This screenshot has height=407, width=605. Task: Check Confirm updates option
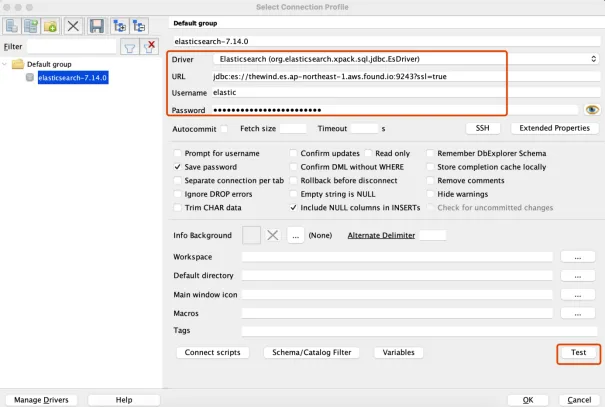pyautogui.click(x=294, y=153)
